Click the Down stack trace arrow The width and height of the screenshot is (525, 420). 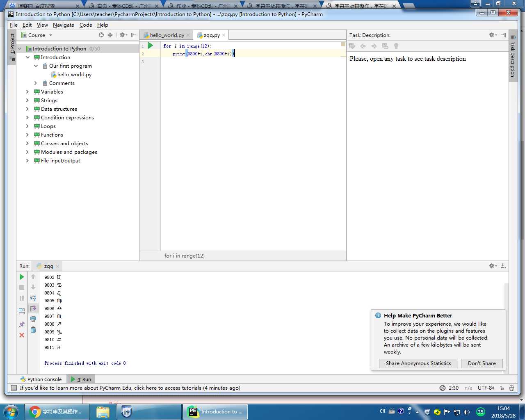pyautogui.click(x=33, y=287)
